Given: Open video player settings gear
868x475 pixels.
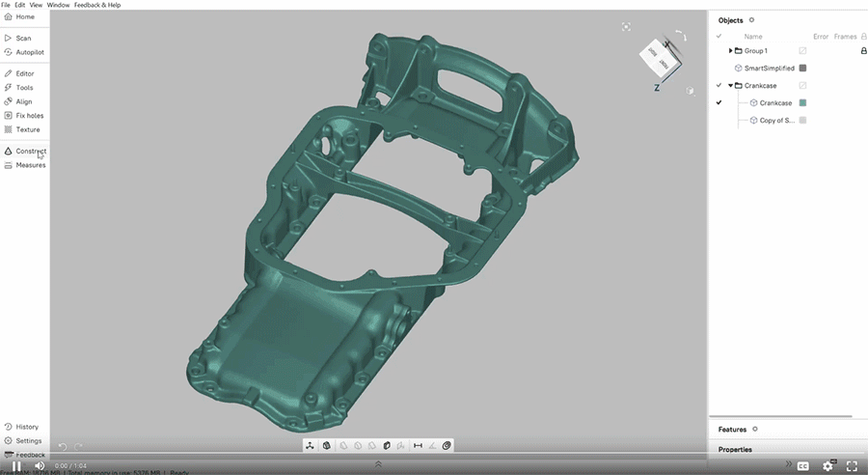Looking at the screenshot, I should pos(828,465).
